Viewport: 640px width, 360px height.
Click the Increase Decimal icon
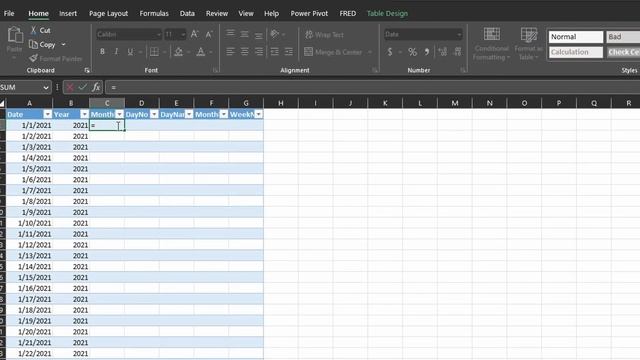coord(442,52)
